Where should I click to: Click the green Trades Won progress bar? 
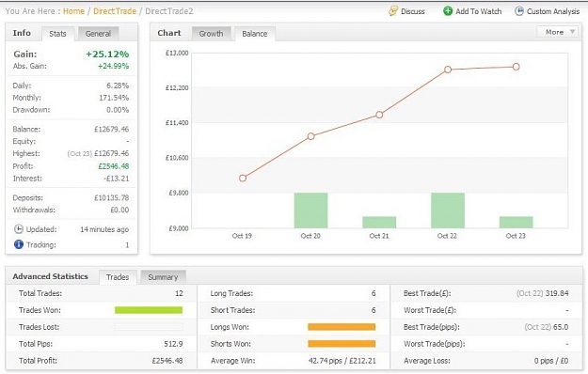pyautogui.click(x=149, y=310)
